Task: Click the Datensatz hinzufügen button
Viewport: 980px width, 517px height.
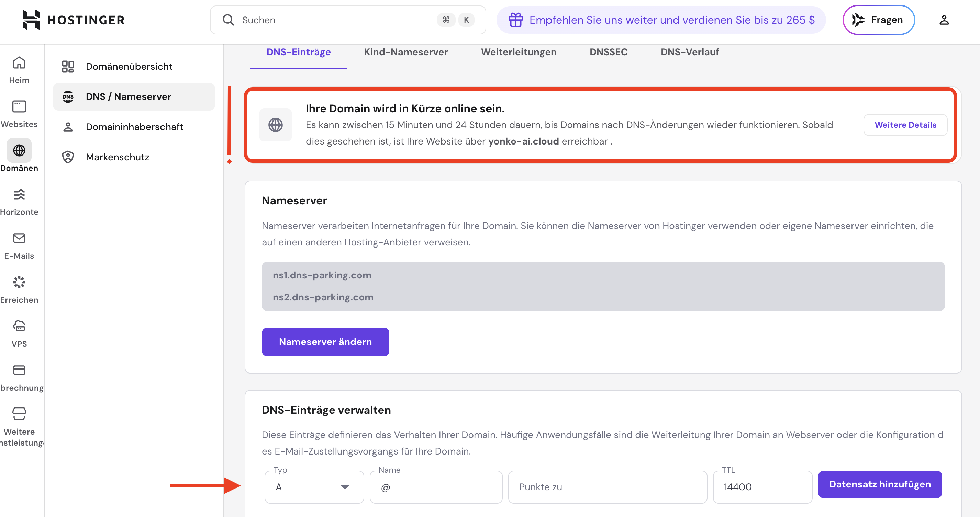Action: coord(880,484)
